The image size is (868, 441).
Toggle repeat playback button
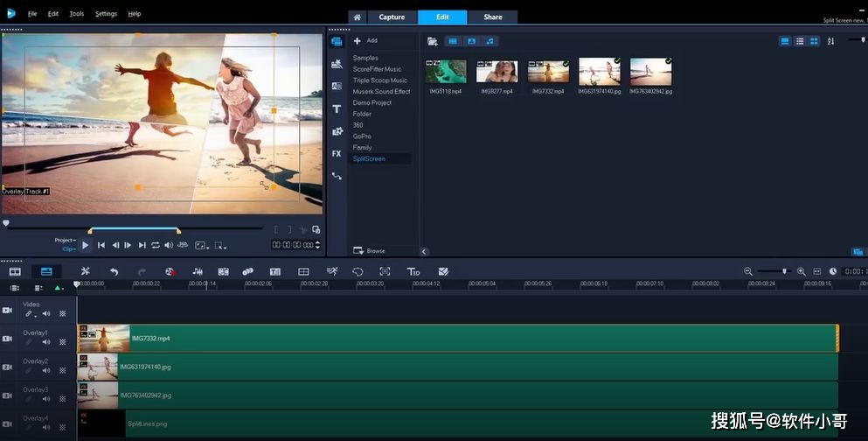[156, 245]
